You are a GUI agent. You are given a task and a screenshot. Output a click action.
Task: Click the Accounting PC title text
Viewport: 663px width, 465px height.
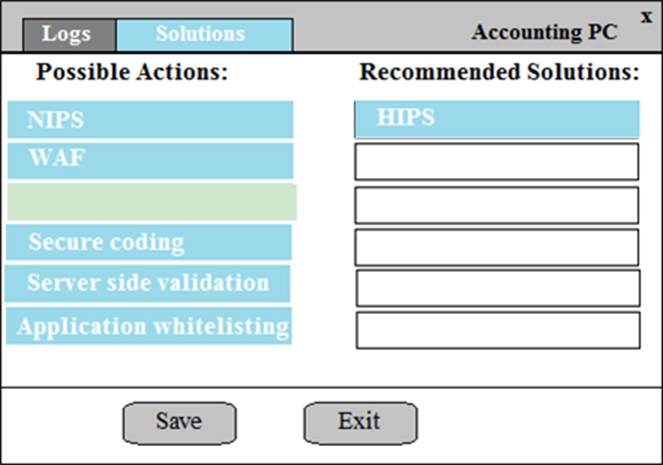pyautogui.click(x=544, y=32)
